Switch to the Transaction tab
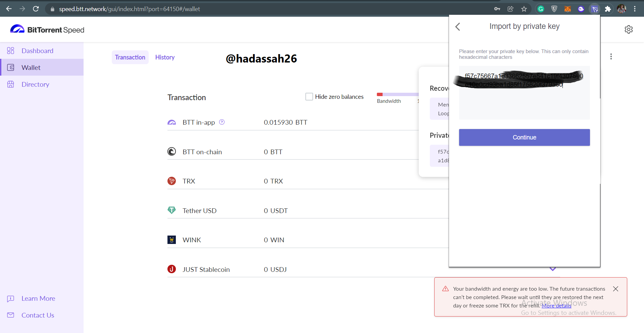The width and height of the screenshot is (644, 333). (x=130, y=57)
